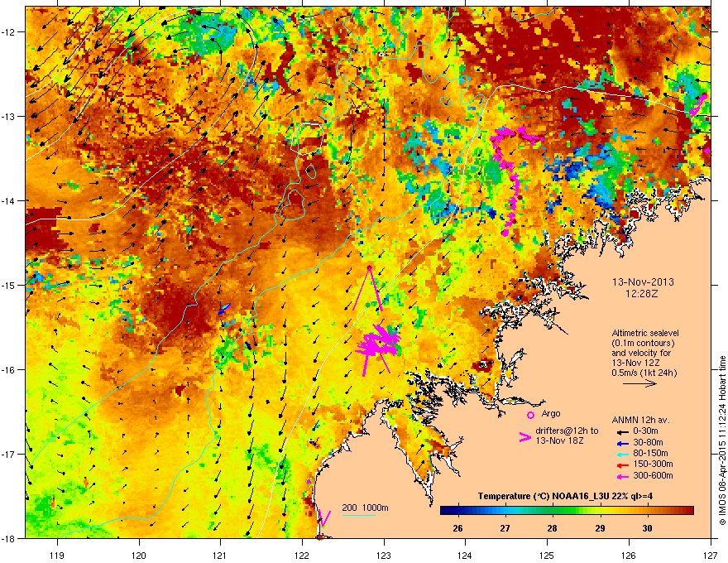Click the 'Argo' legend label
728x563 pixels.
(x=551, y=413)
